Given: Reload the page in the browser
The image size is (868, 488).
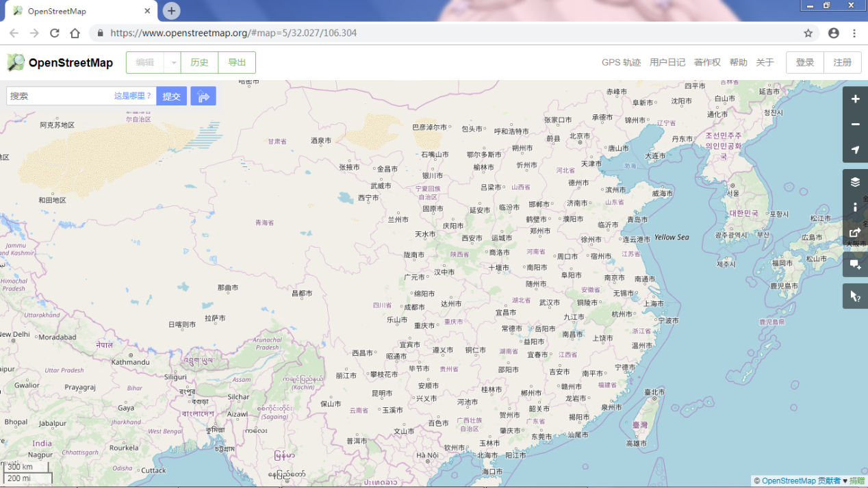Looking at the screenshot, I should point(55,33).
